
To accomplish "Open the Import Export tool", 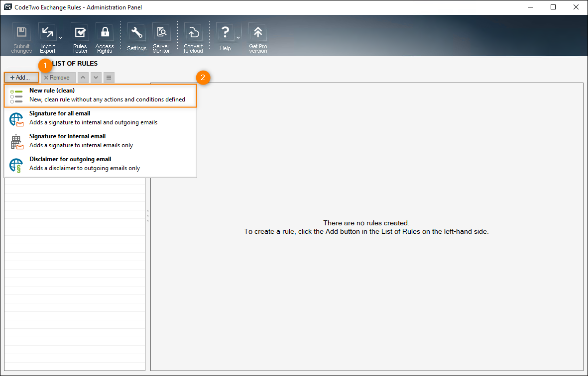I will pos(48,38).
